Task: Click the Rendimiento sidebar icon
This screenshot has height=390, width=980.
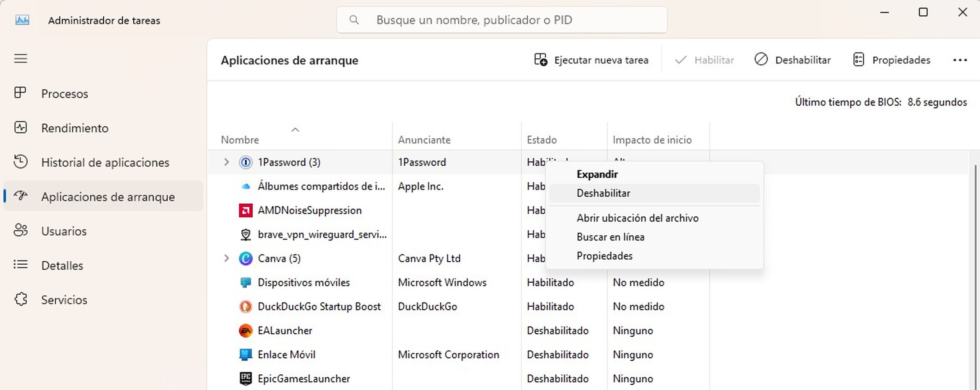Action: pyautogui.click(x=20, y=127)
